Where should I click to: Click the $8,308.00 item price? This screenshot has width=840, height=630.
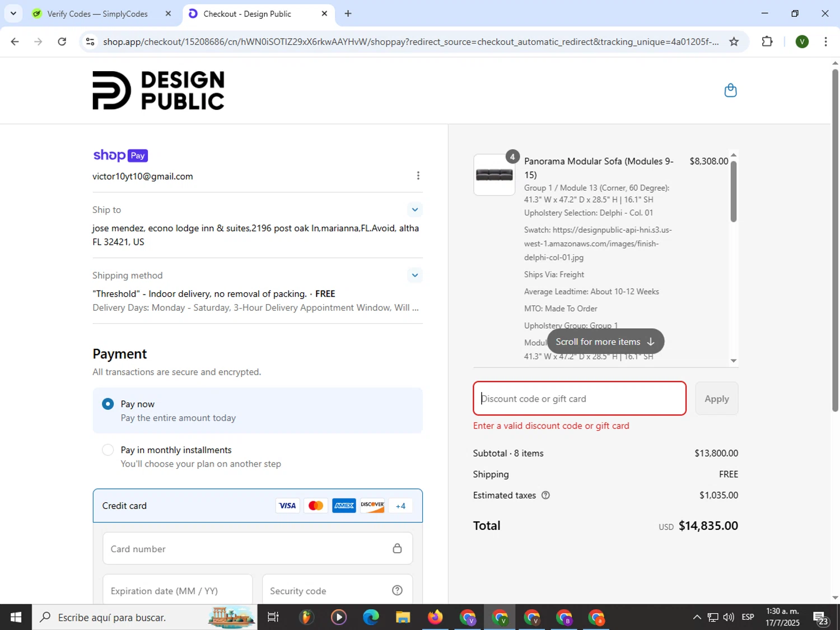[x=708, y=161]
